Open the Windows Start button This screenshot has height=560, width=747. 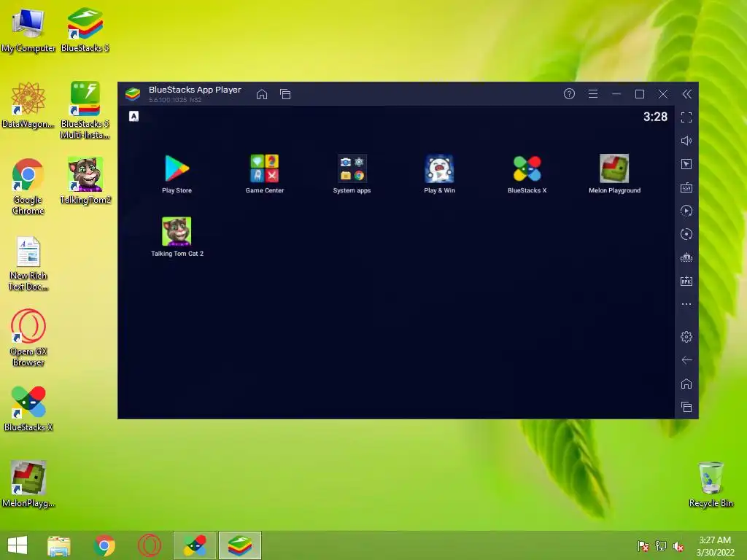[18, 545]
